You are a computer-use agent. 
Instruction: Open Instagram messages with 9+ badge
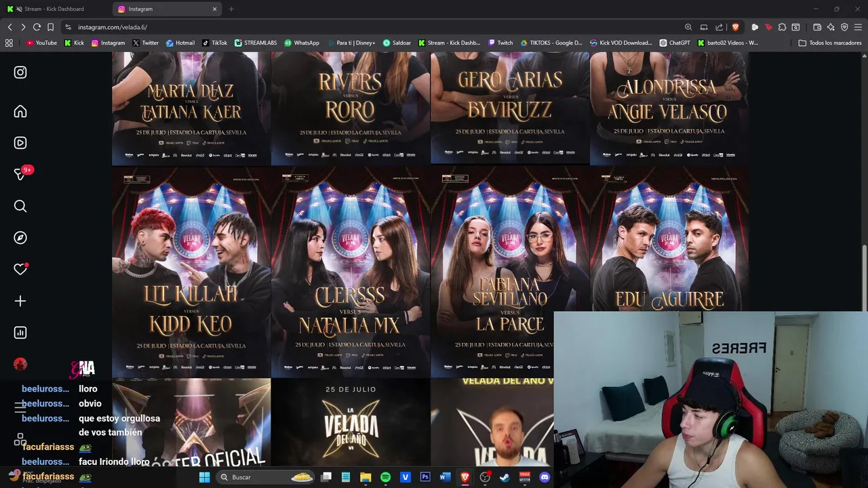(x=20, y=174)
